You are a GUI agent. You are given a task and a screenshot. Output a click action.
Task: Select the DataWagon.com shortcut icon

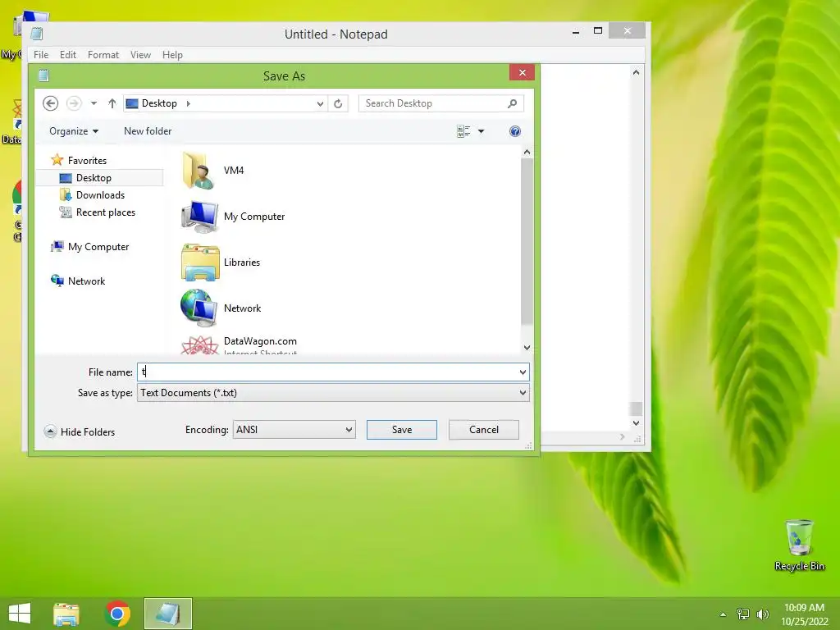[200, 345]
